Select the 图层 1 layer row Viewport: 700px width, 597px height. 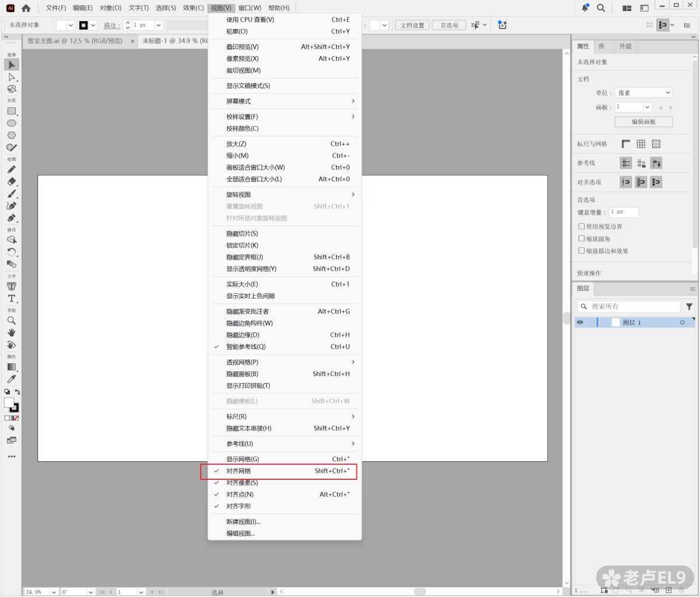pyautogui.click(x=635, y=322)
